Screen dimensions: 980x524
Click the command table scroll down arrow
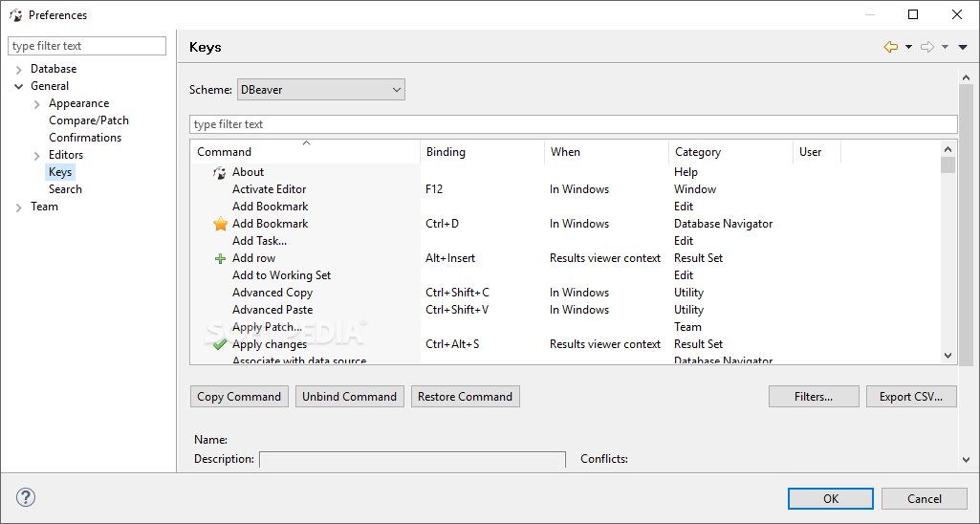[948, 355]
